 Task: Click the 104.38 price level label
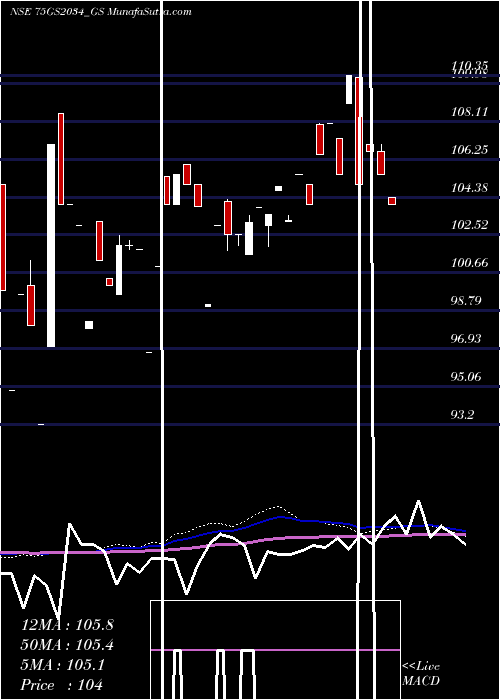tap(470, 188)
